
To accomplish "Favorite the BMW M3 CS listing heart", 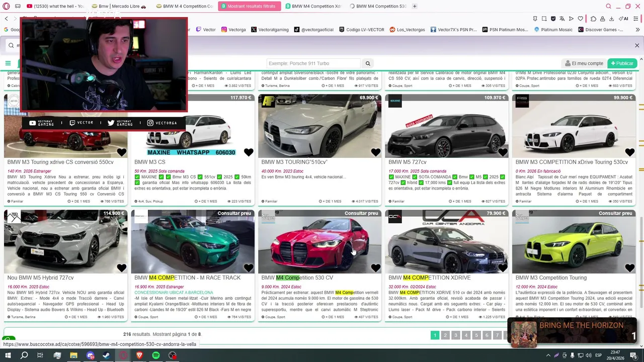I will click(x=249, y=152).
